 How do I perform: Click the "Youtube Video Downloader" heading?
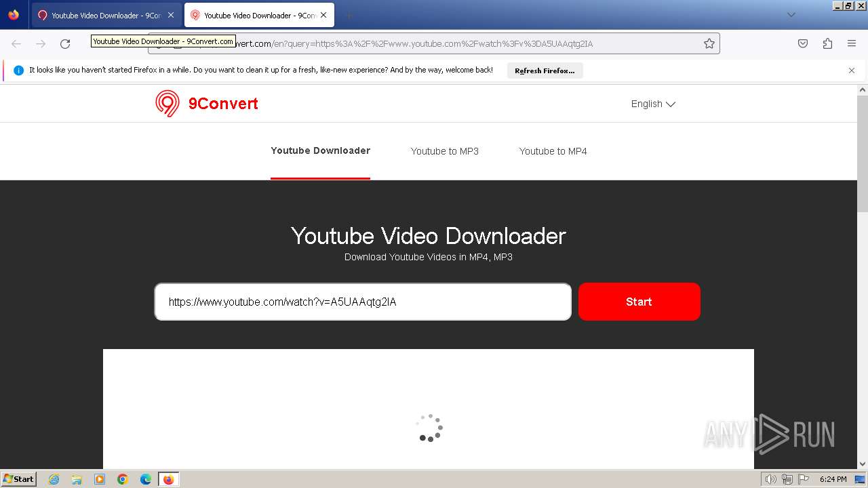(429, 236)
